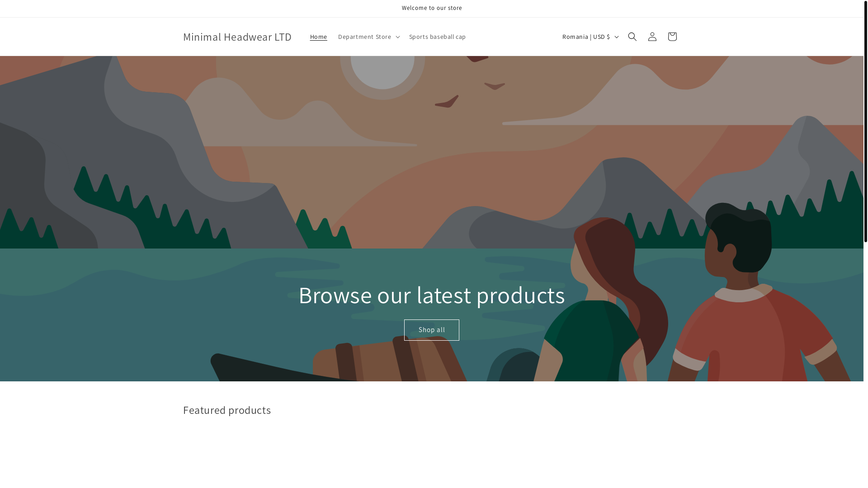Screen dimensions: 868x488
Task: Open the Sports baseball cap menu link
Action: 437,37
